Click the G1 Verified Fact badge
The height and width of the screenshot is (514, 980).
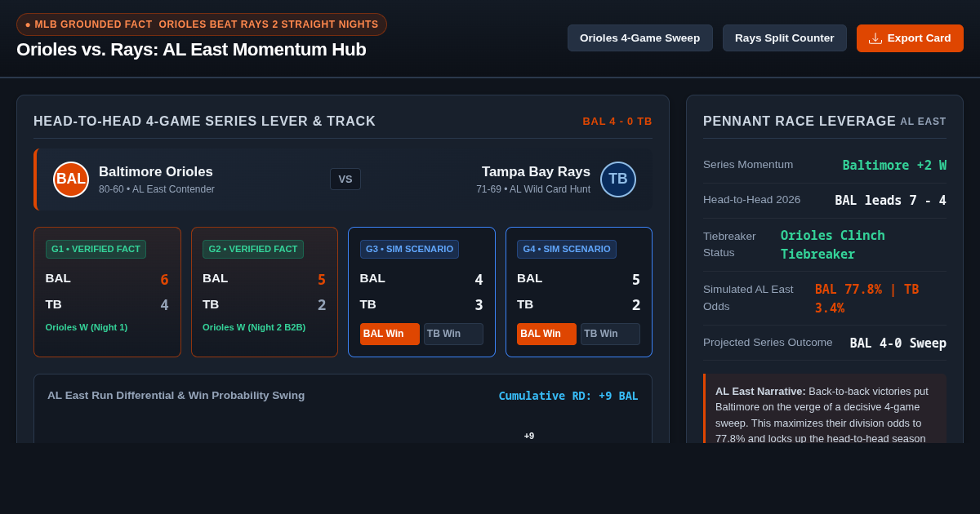coord(96,249)
